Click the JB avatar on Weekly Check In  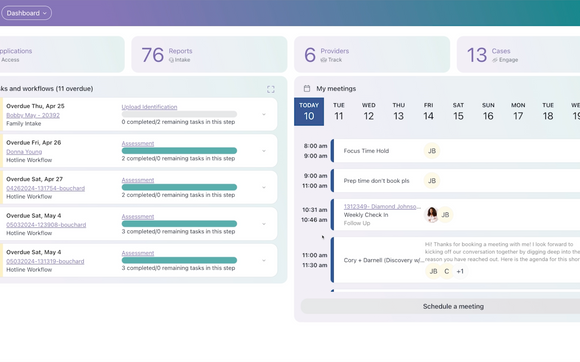point(445,214)
